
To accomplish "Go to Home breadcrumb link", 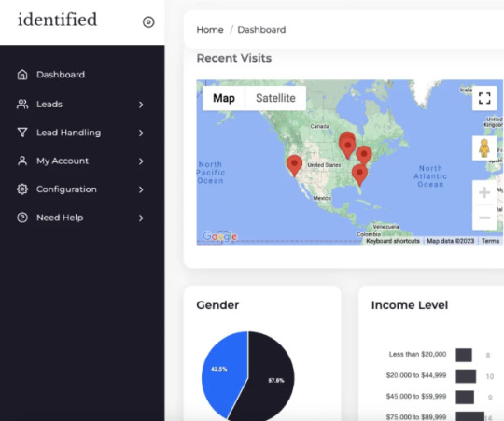I will click(210, 30).
